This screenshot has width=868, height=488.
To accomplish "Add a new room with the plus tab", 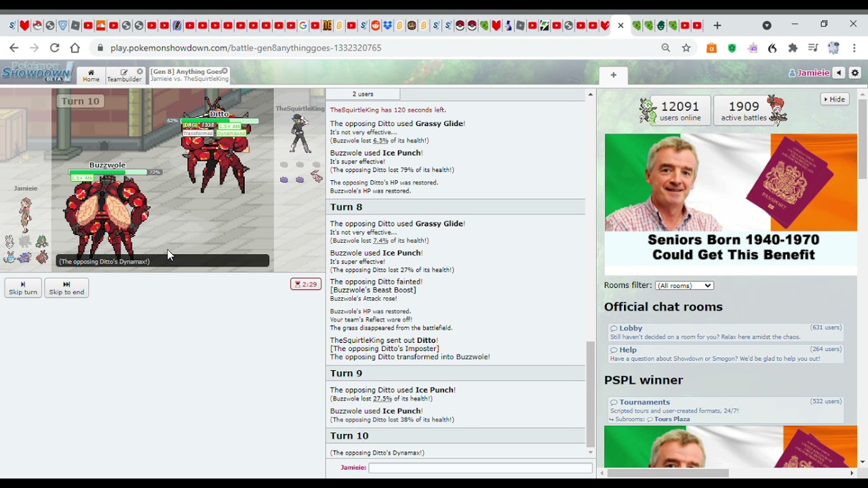I will [x=614, y=75].
